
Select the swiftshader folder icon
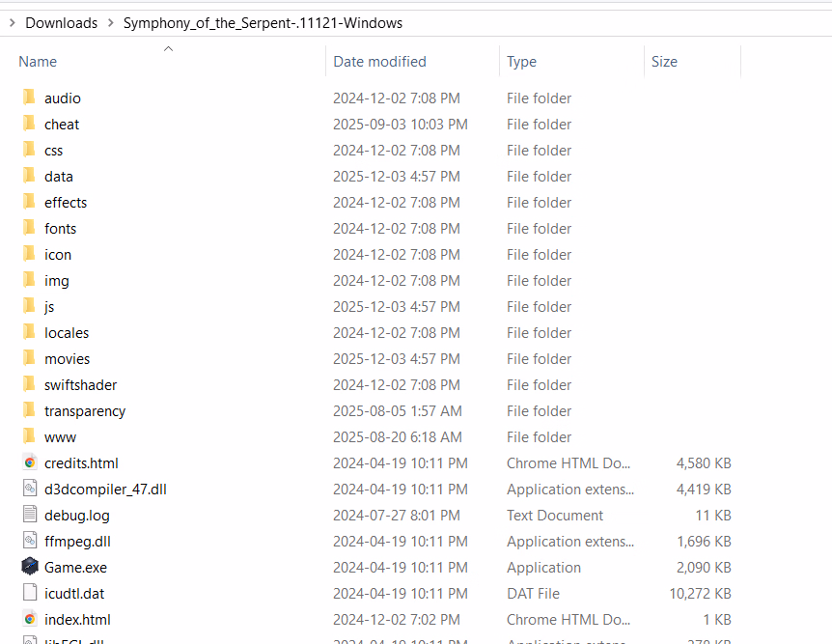[29, 384]
